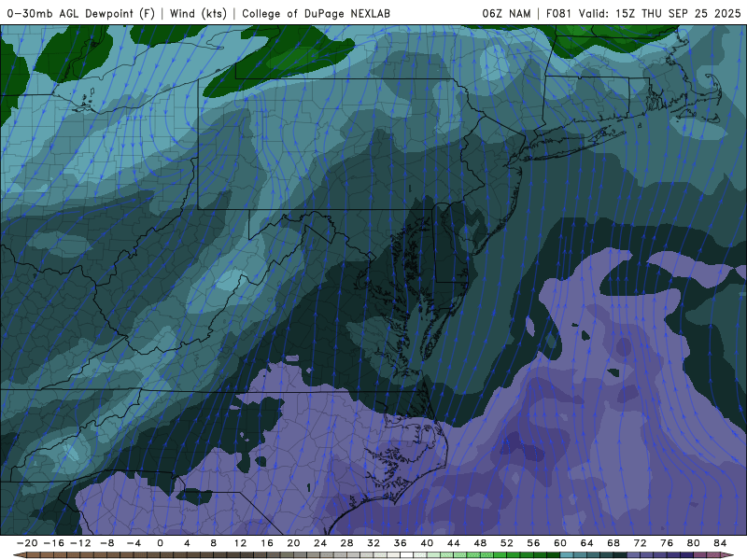Click the 20 legend value
This screenshot has height=560, width=747.
pyautogui.click(x=293, y=543)
